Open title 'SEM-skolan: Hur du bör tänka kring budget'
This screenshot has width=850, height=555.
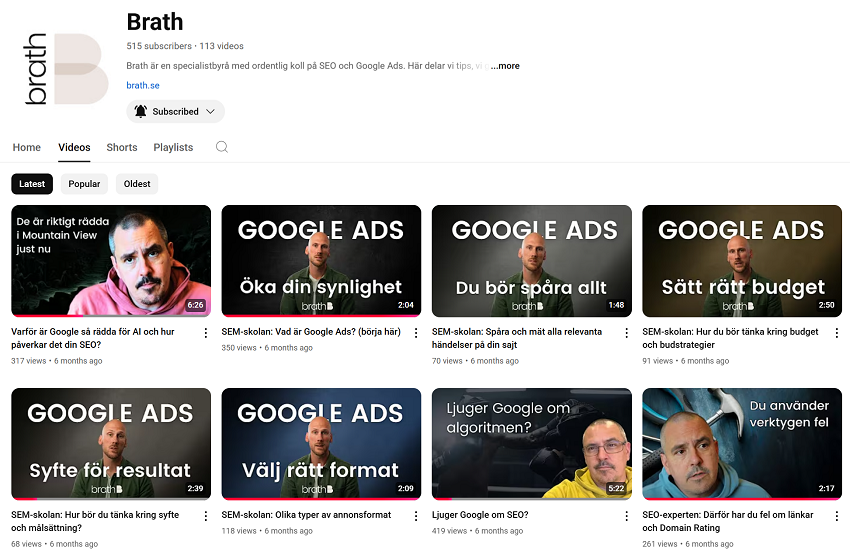730,338
